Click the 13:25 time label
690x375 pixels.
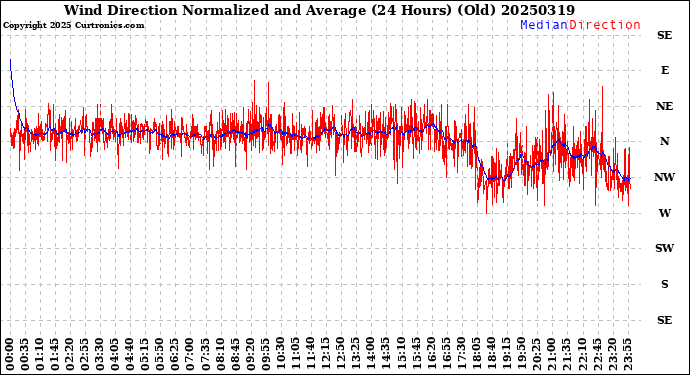pyautogui.click(x=356, y=354)
